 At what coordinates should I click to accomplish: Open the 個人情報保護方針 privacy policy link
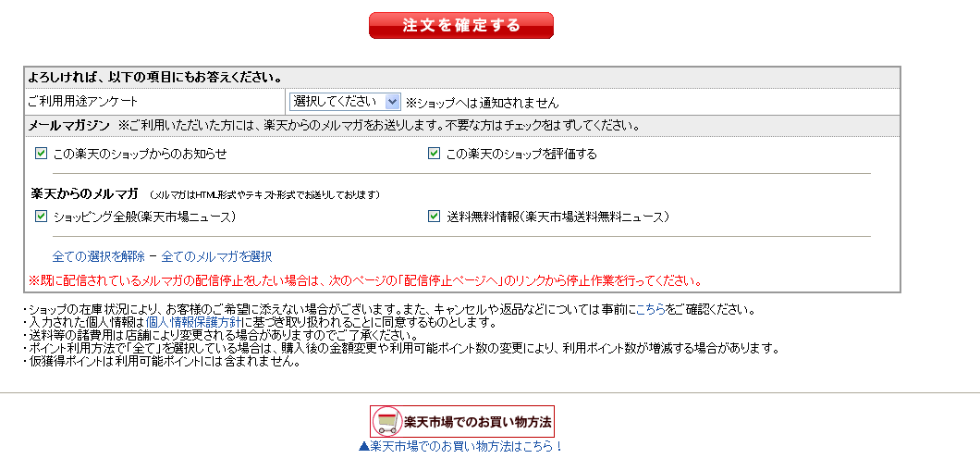pyautogui.click(x=194, y=322)
